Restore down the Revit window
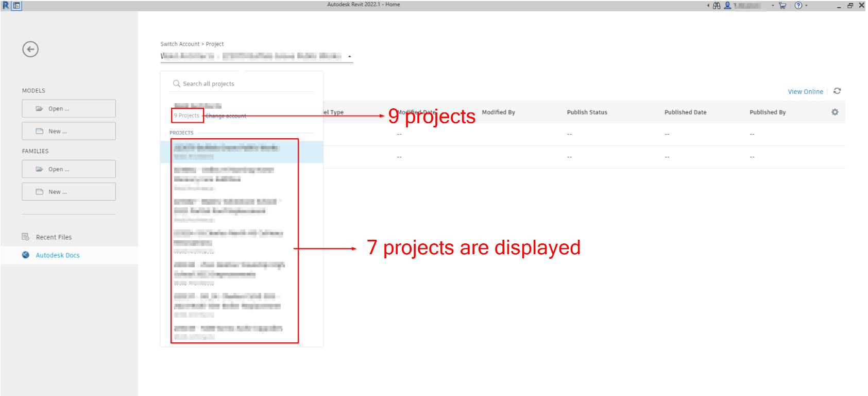 [x=850, y=6]
